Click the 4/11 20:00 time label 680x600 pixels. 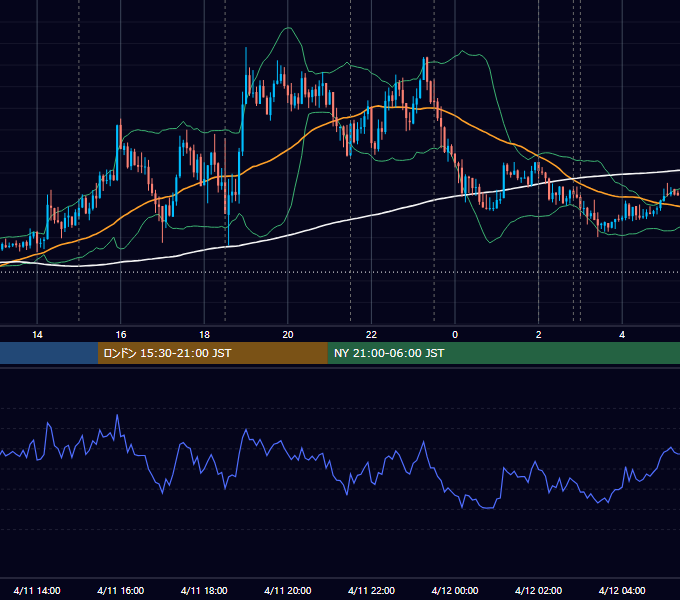[288, 590]
